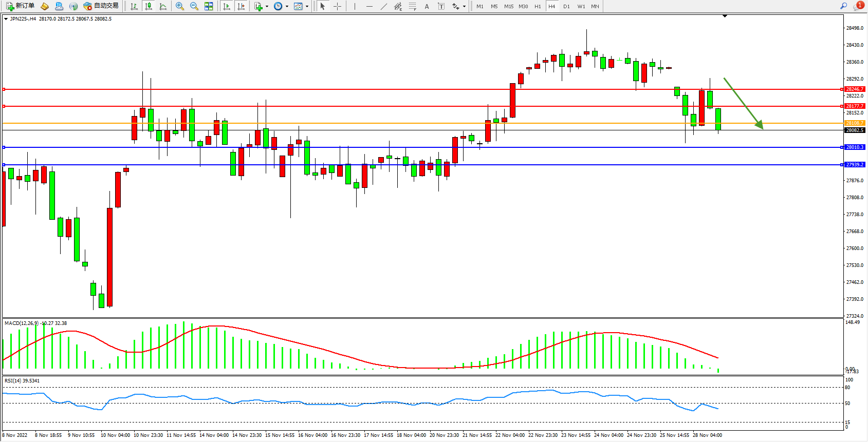Toggle the chart auto scroll button

tap(227, 6)
